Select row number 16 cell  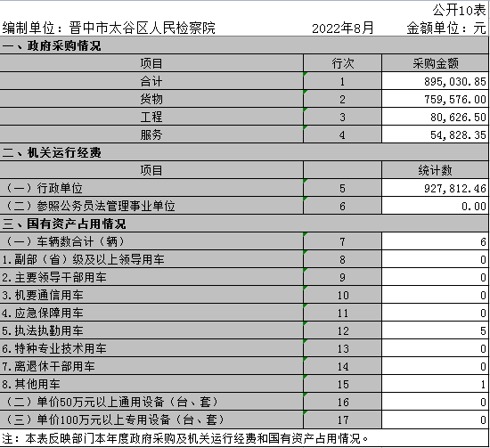click(342, 402)
